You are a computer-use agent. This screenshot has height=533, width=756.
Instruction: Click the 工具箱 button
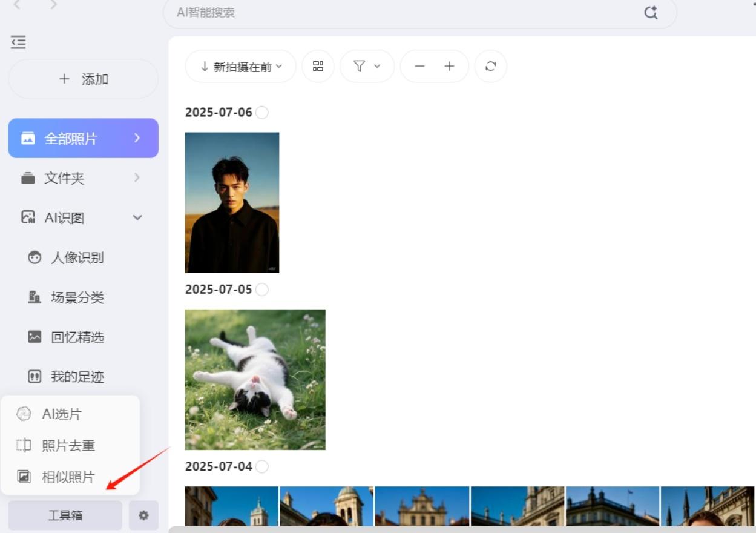pyautogui.click(x=65, y=515)
